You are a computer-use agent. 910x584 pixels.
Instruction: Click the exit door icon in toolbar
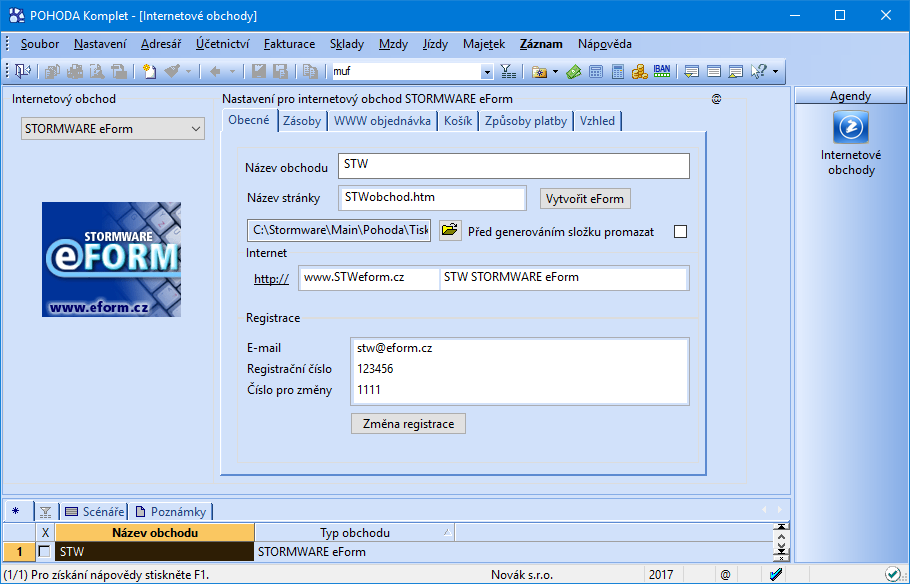click(x=23, y=71)
